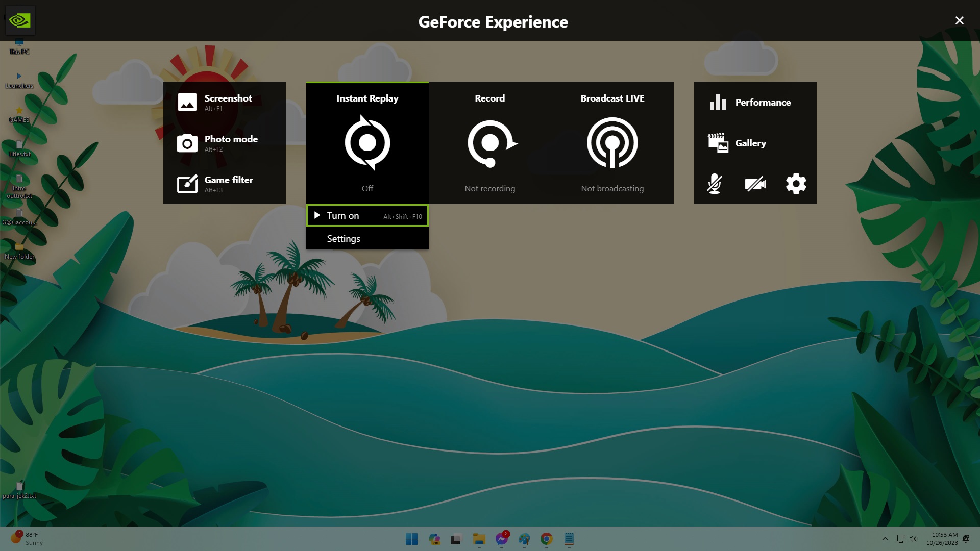980x551 pixels.
Task: Select para-jek2.txt desktop file
Action: [19, 491]
